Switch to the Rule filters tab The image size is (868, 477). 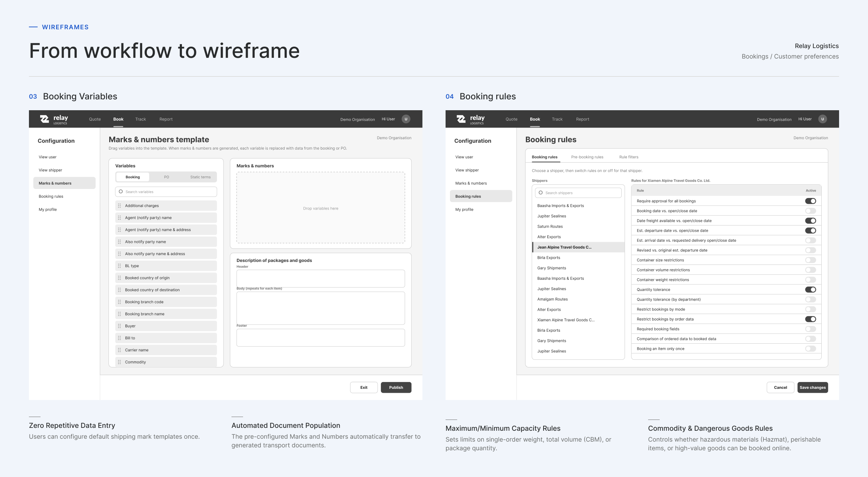click(x=629, y=157)
